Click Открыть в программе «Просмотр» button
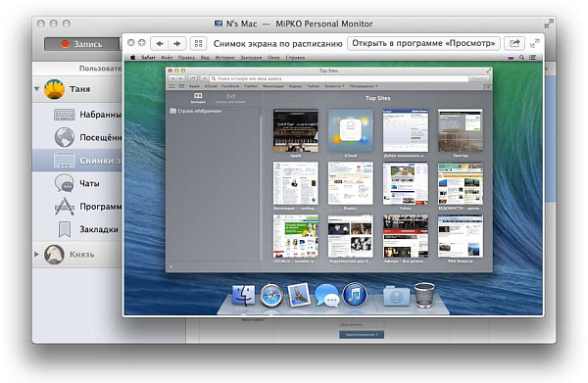The image size is (588, 383). [x=423, y=43]
